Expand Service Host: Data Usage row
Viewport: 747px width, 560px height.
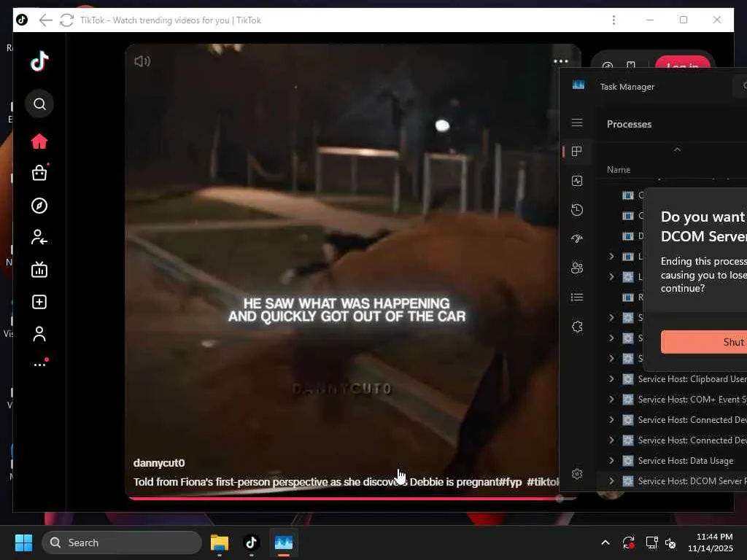(x=612, y=461)
